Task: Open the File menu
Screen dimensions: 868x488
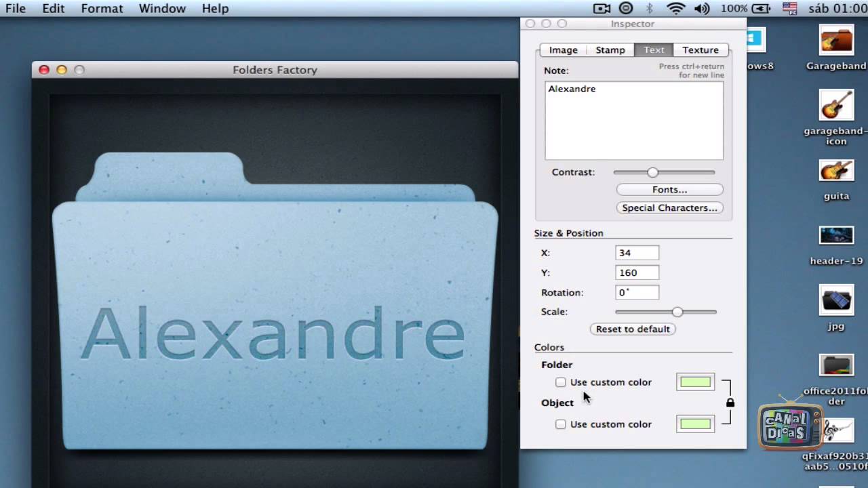Action: tap(15, 8)
